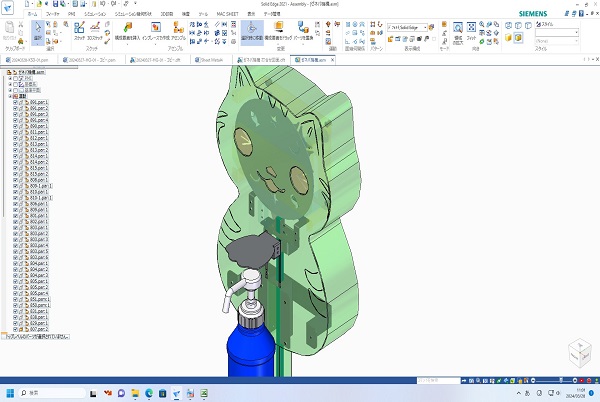Click the Sketch (スケッチ) tool
This screenshot has width=600, height=402.
tap(79, 31)
